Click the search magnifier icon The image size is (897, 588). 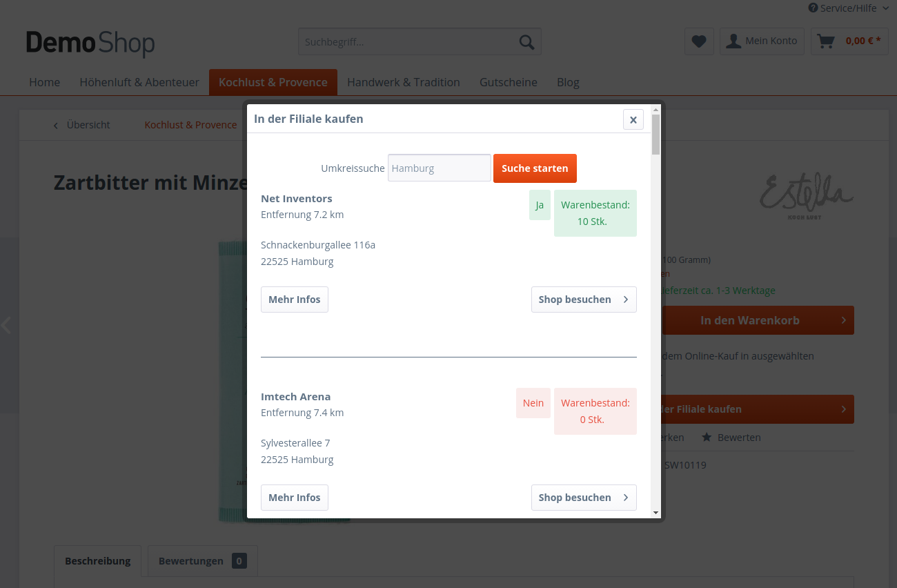pyautogui.click(x=526, y=42)
